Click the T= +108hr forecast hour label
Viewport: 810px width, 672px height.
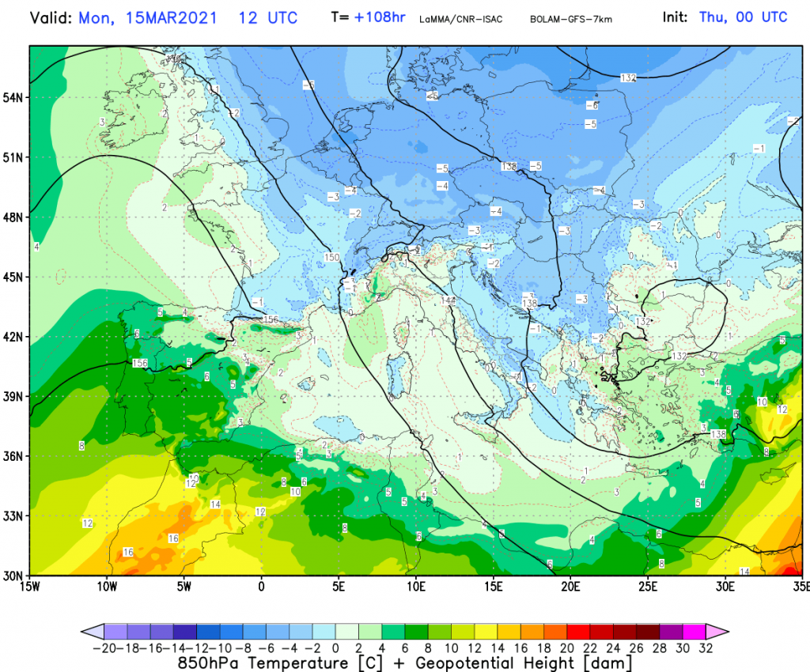coord(368,17)
